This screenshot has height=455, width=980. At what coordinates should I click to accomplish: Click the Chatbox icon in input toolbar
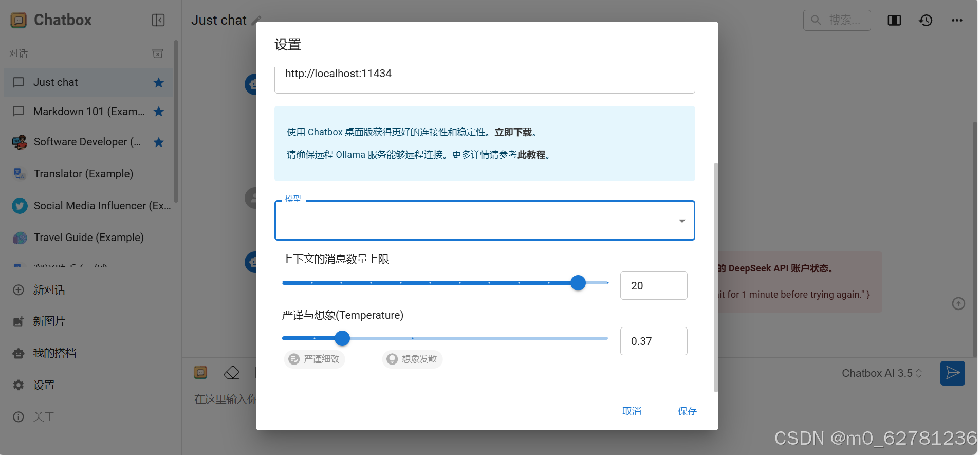pos(200,372)
